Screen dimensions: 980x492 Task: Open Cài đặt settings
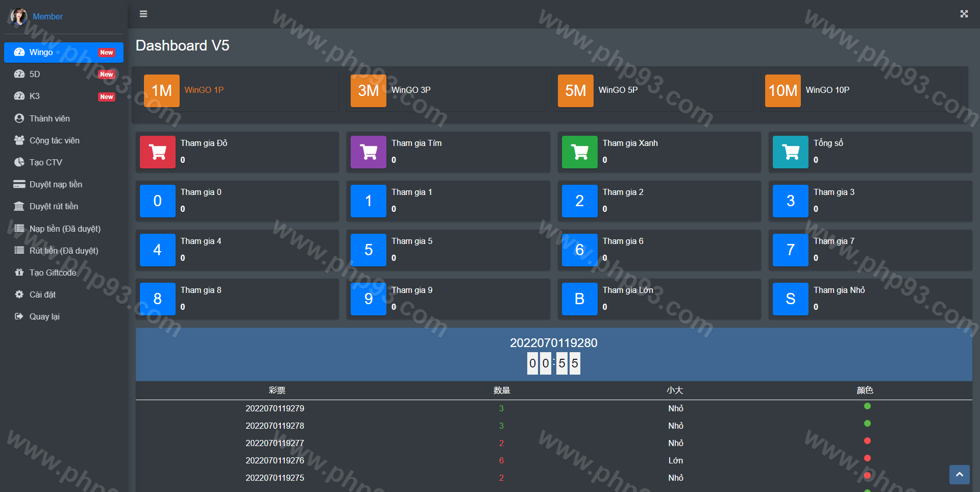(x=42, y=294)
